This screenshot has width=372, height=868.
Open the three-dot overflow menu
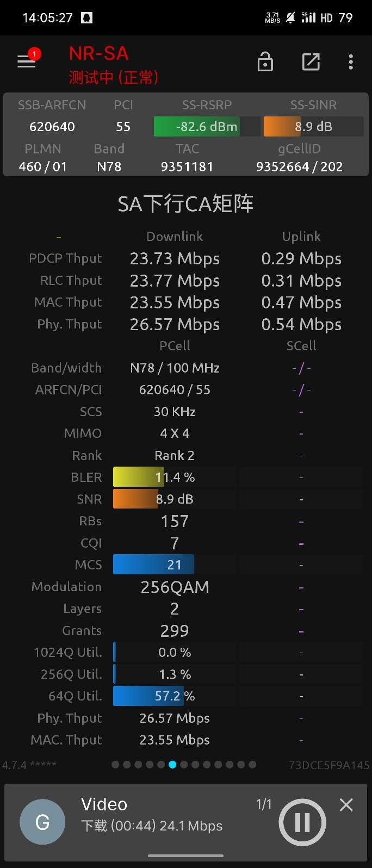(x=351, y=62)
